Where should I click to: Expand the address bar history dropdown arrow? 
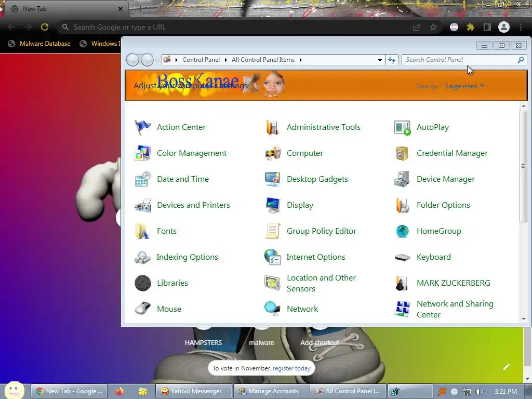click(x=380, y=60)
